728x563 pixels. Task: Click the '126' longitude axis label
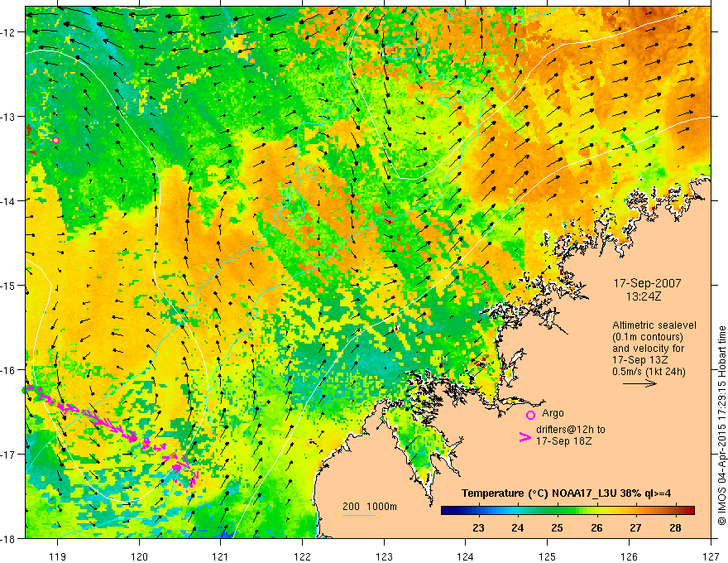click(629, 556)
